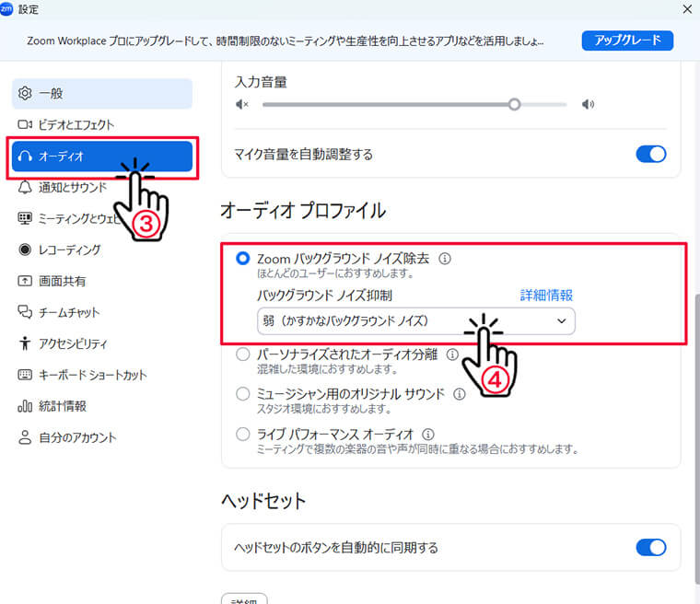Click info icon beside Zoom バックグラウンド ノイズ除去
The image size is (700, 604).
[x=445, y=259]
